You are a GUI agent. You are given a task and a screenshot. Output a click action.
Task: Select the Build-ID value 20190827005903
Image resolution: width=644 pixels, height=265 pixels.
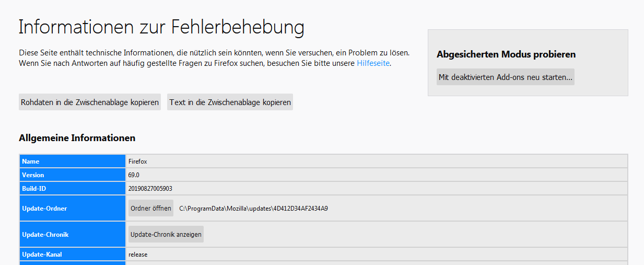coord(150,188)
